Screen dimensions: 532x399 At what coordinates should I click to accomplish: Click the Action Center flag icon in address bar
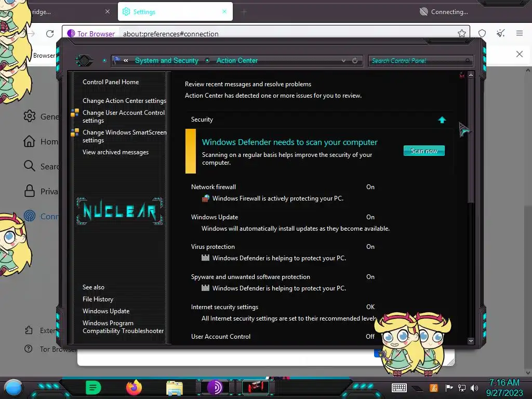117,60
